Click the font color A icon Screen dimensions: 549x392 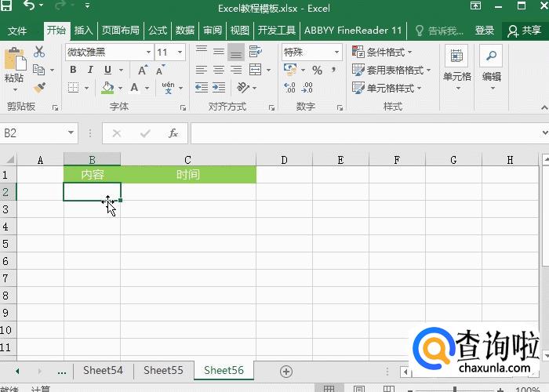pos(134,88)
